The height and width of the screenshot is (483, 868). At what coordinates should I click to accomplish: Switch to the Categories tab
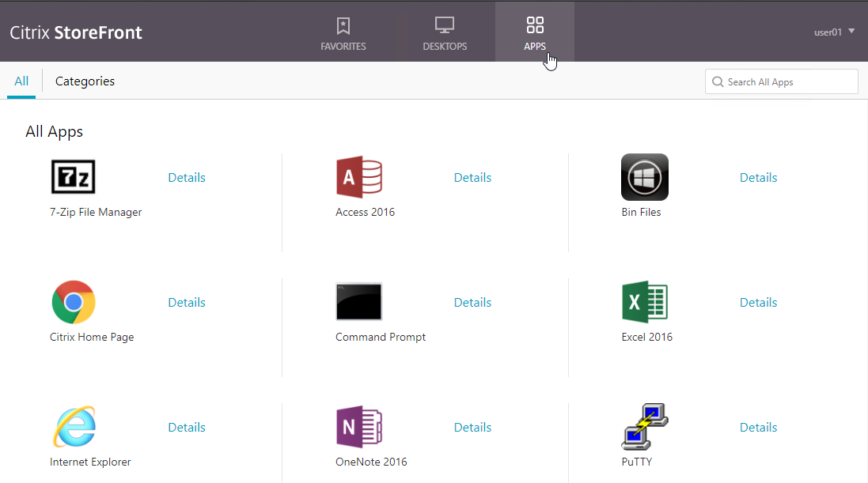85,81
